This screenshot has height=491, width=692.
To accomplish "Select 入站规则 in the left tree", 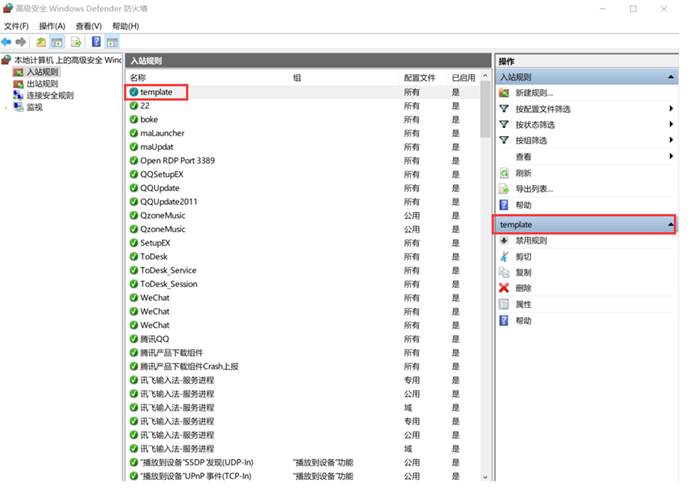I will pyautogui.click(x=42, y=72).
